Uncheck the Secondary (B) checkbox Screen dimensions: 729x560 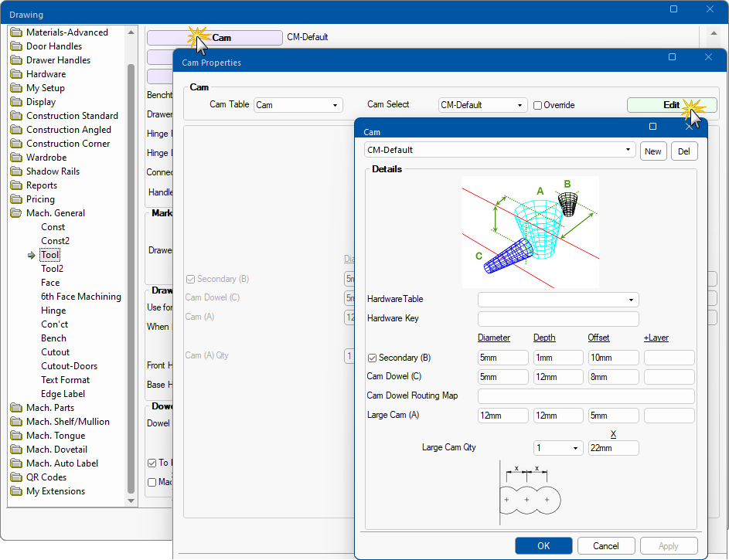click(x=373, y=357)
